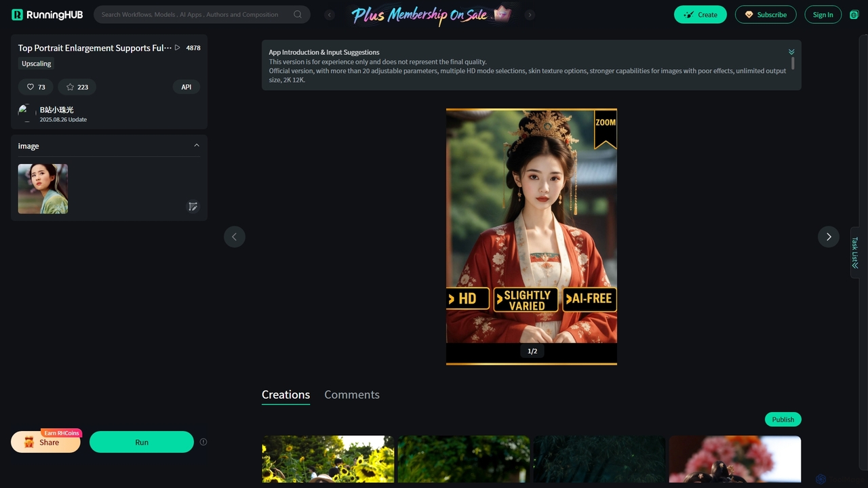Image resolution: width=868 pixels, height=488 pixels.
Task: Open Plus Membership On Sale banner
Action: pos(430,14)
